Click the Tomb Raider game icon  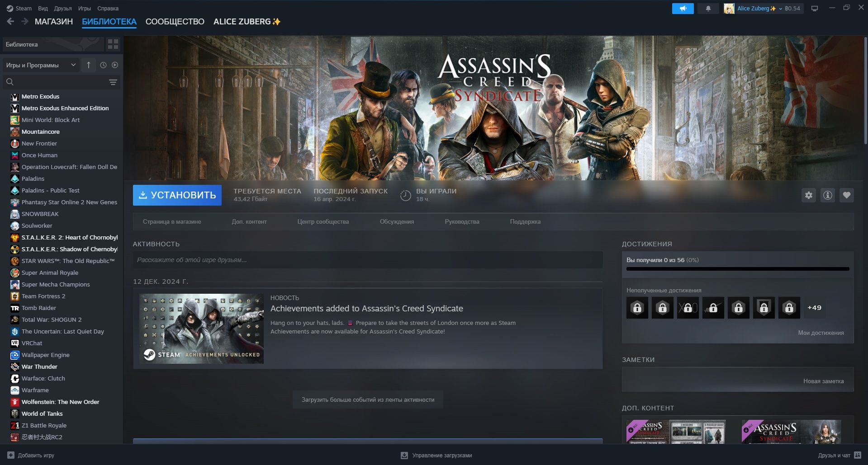point(15,308)
